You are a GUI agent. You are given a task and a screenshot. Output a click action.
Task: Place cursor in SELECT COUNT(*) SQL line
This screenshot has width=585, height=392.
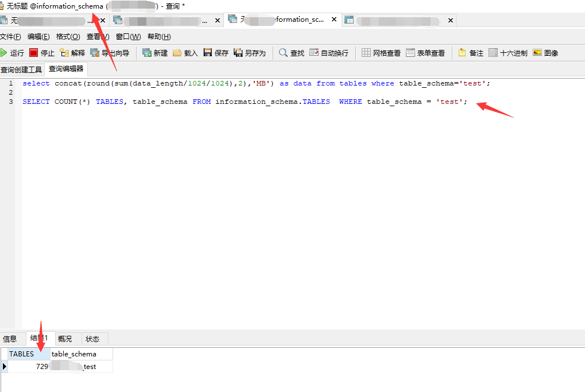point(245,102)
